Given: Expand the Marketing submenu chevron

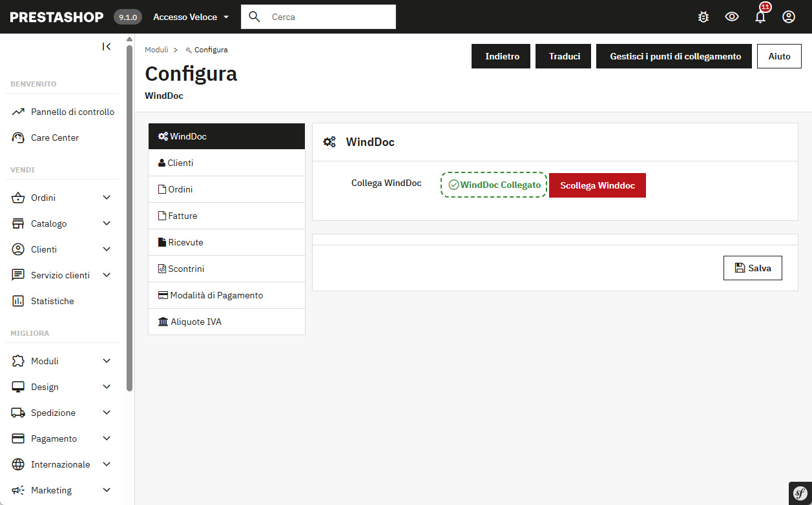Looking at the screenshot, I should click(x=107, y=490).
